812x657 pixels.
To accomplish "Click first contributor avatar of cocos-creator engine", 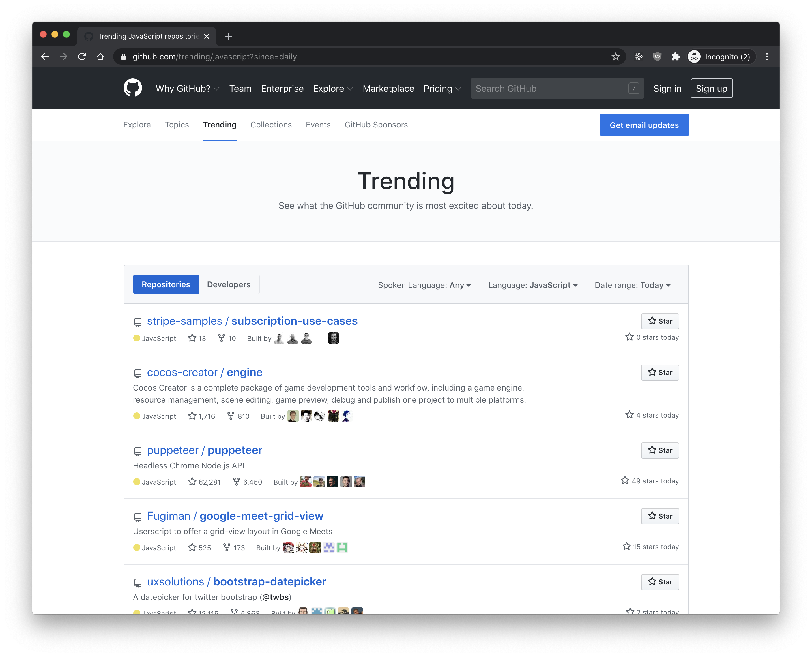I will 293,416.
